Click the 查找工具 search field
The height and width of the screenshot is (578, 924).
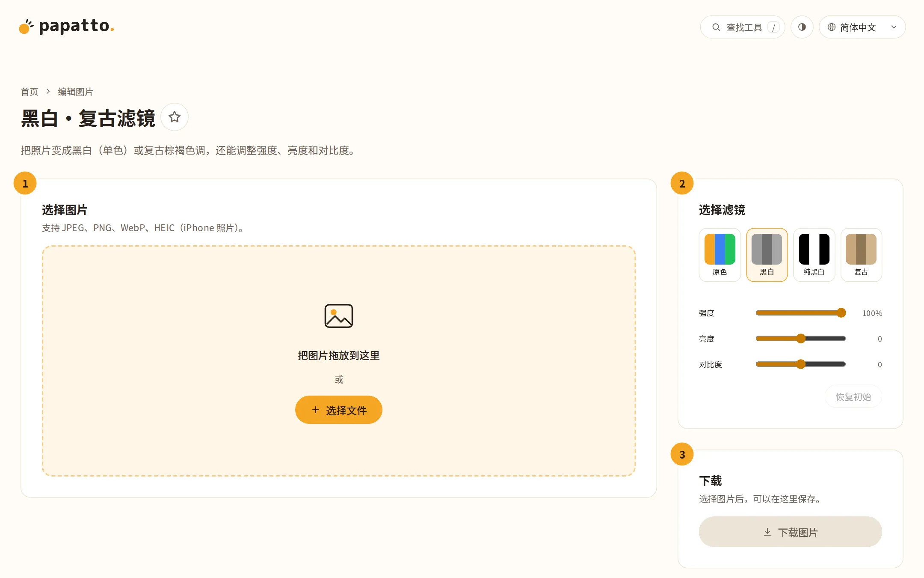pos(742,27)
